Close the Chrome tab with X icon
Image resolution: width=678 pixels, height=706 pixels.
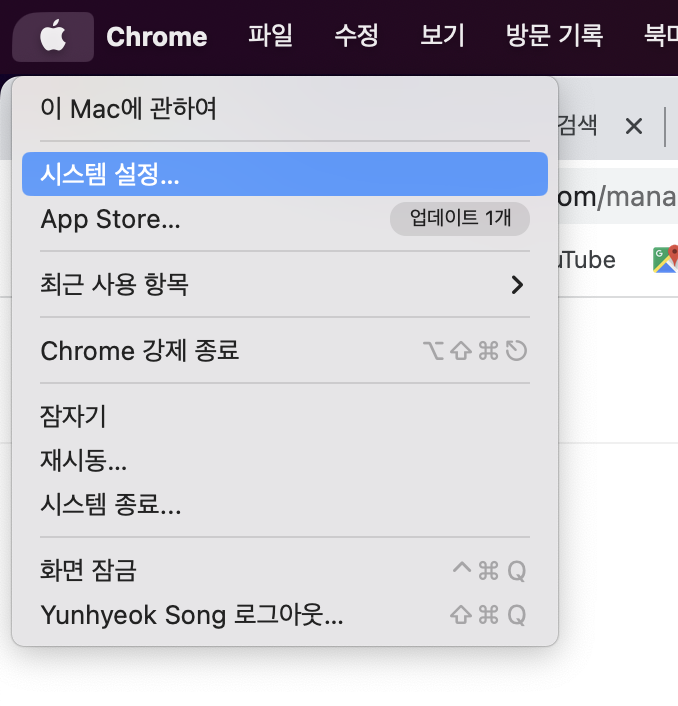pos(634,126)
